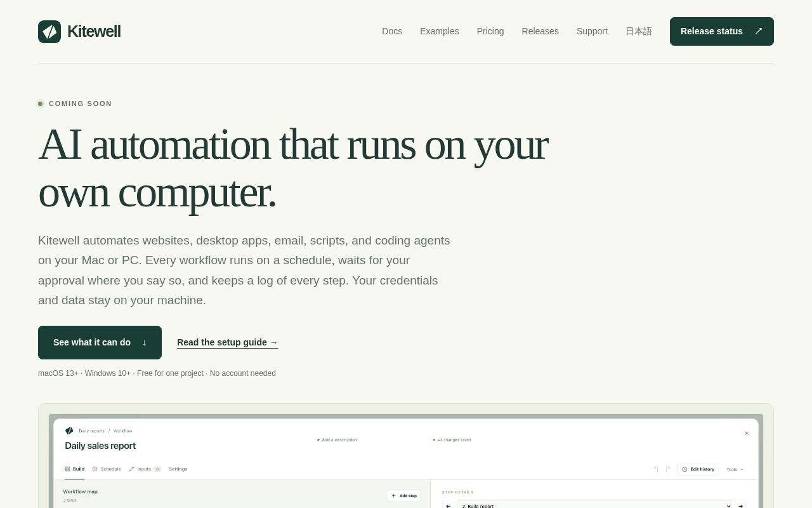Click the undo arrow left of Edit history
This screenshot has height=508, width=812.
click(x=656, y=469)
